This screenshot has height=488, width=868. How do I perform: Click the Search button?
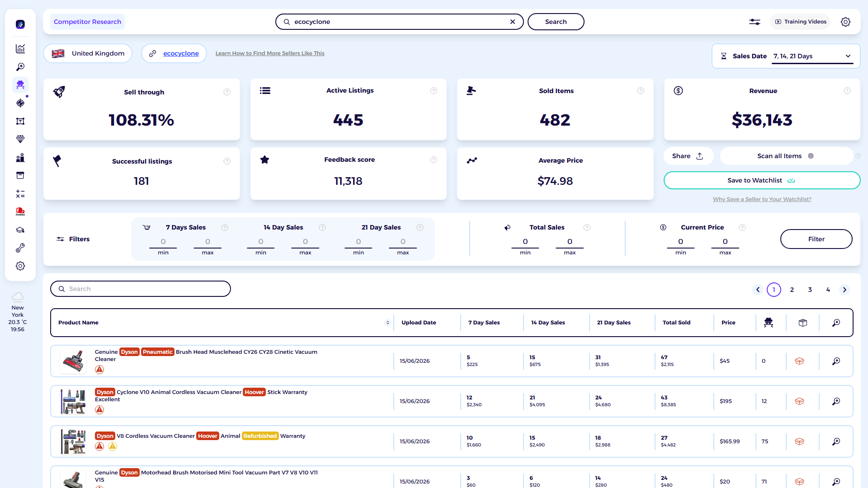coord(556,22)
